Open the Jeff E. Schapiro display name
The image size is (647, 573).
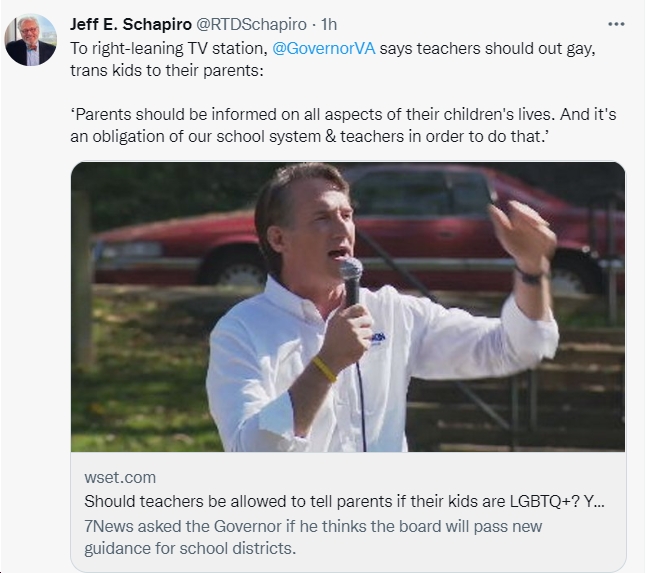click(131, 24)
